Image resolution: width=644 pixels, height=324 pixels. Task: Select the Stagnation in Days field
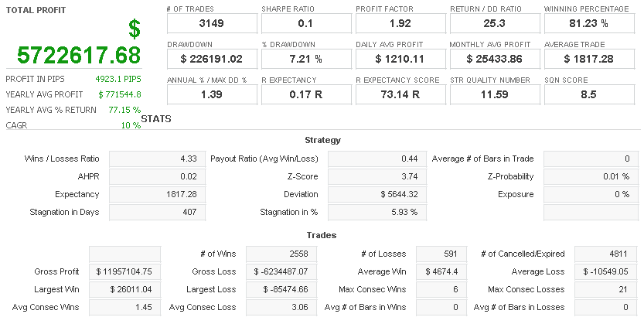click(157, 212)
